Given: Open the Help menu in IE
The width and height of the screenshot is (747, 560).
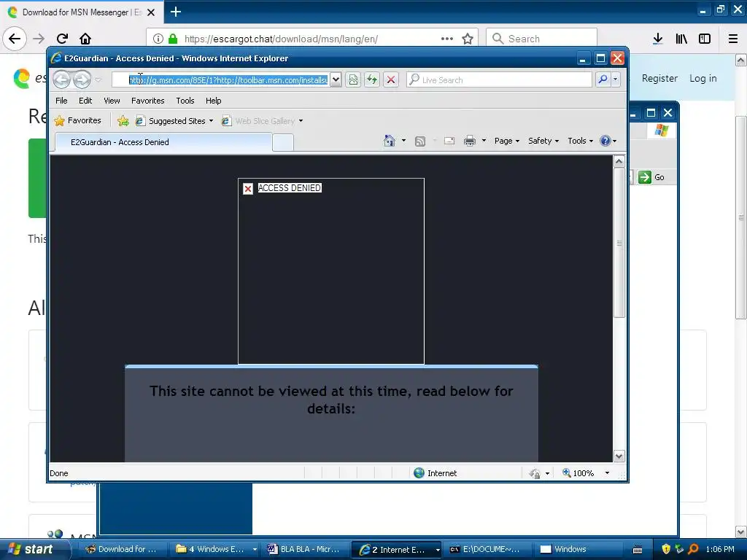Looking at the screenshot, I should pyautogui.click(x=214, y=101).
